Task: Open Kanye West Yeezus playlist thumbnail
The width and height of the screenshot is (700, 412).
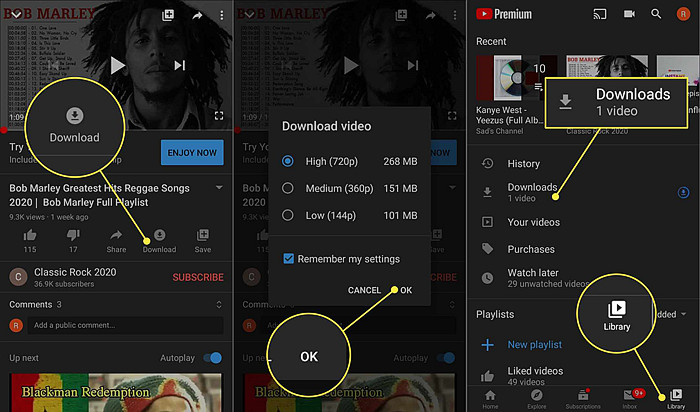Action: click(x=517, y=78)
